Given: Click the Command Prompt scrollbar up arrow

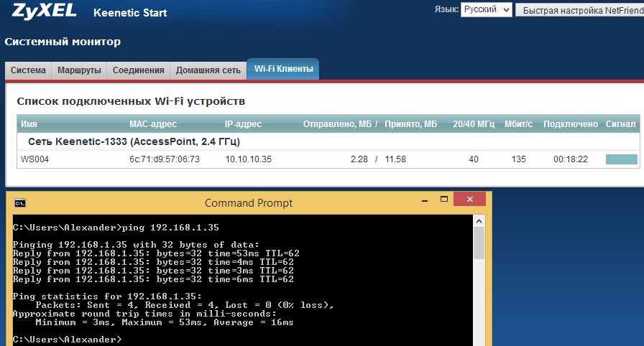Looking at the screenshot, I should tap(479, 223).
